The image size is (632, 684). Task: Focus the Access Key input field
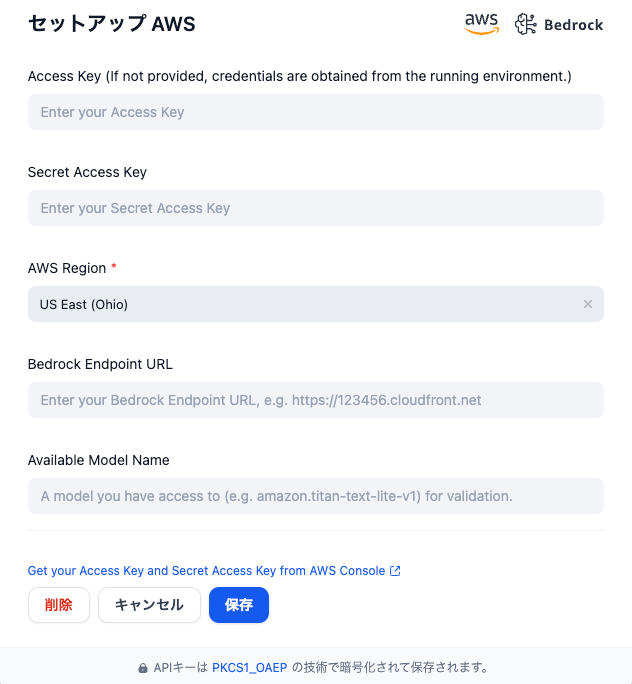click(316, 112)
